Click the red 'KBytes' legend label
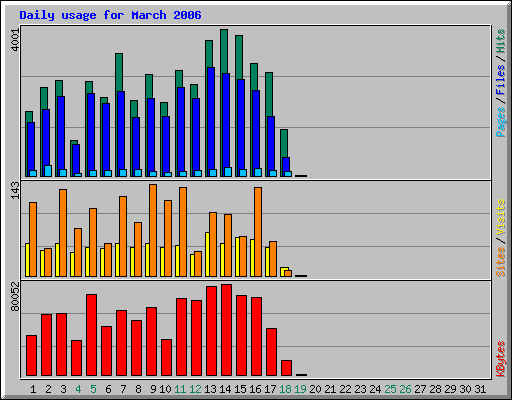Screen dimensions: 512x400 coord(500,359)
